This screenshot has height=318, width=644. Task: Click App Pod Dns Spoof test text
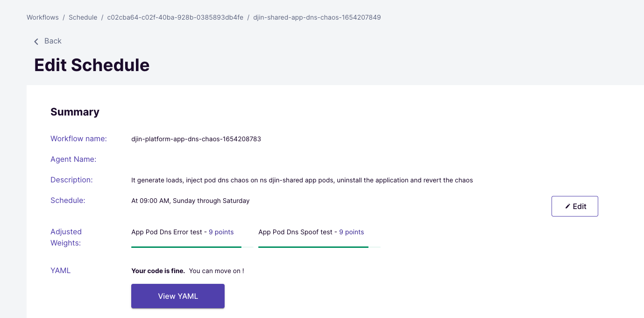point(295,232)
